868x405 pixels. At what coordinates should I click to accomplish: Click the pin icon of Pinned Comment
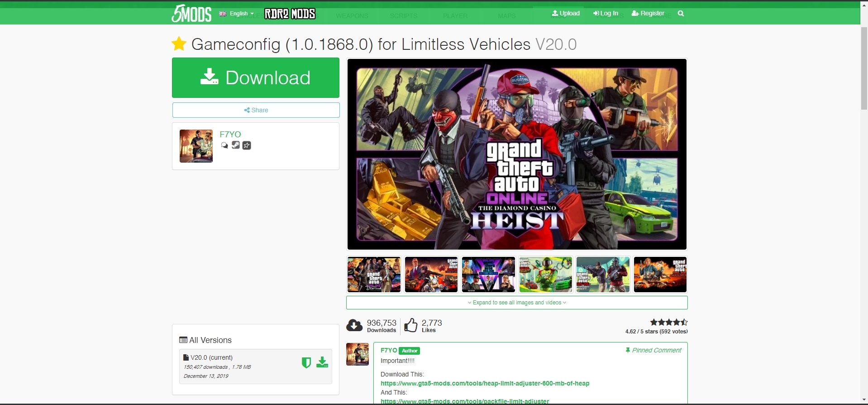click(x=628, y=350)
